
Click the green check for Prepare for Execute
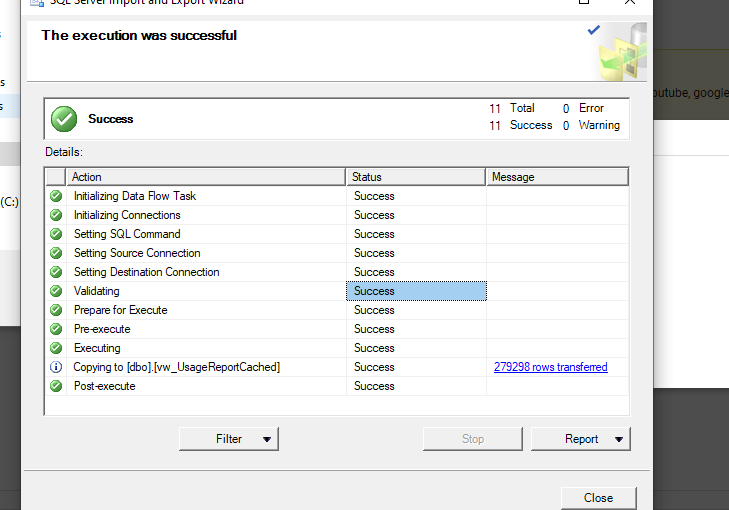(56, 310)
